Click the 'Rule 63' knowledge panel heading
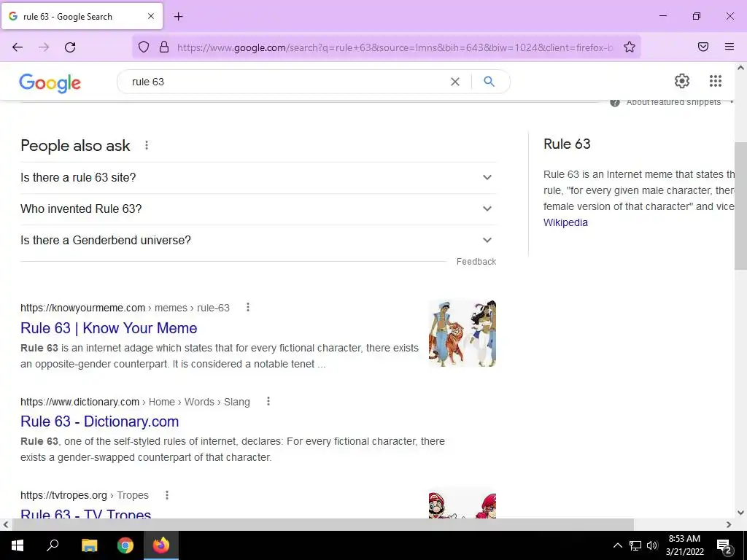This screenshot has width=747, height=560. click(567, 144)
